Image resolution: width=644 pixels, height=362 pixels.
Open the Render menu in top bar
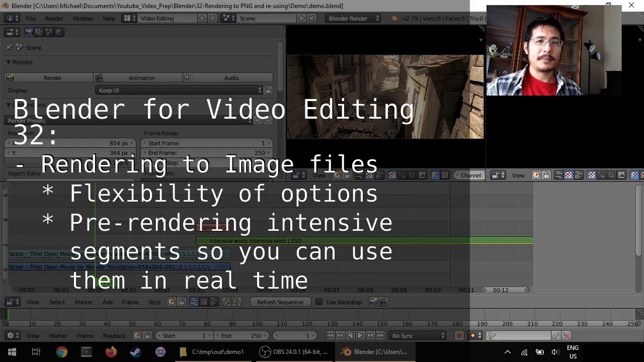54,18
